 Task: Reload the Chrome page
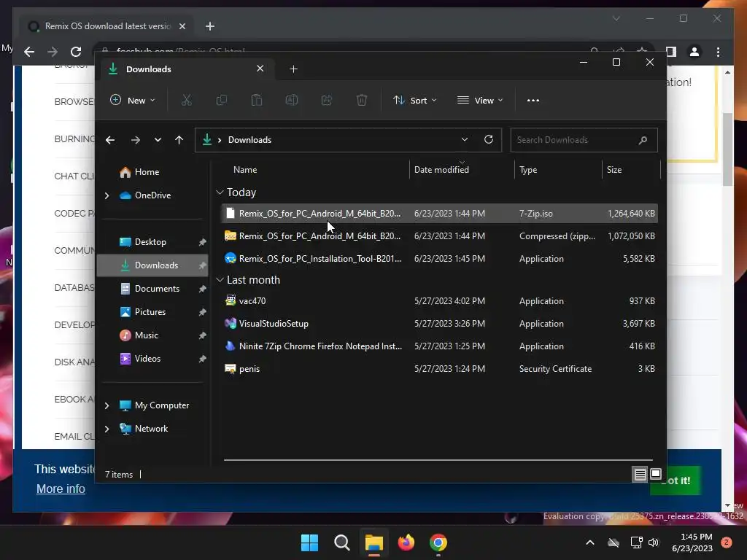76,52
